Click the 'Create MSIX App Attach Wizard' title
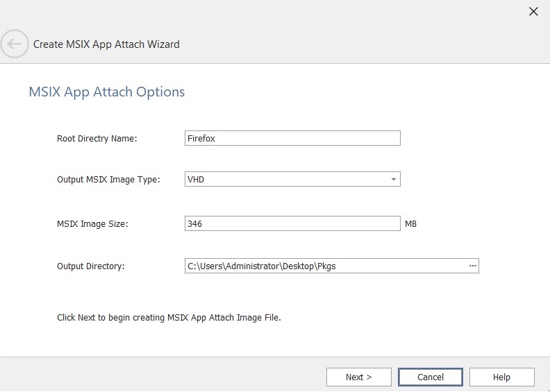 tap(106, 44)
